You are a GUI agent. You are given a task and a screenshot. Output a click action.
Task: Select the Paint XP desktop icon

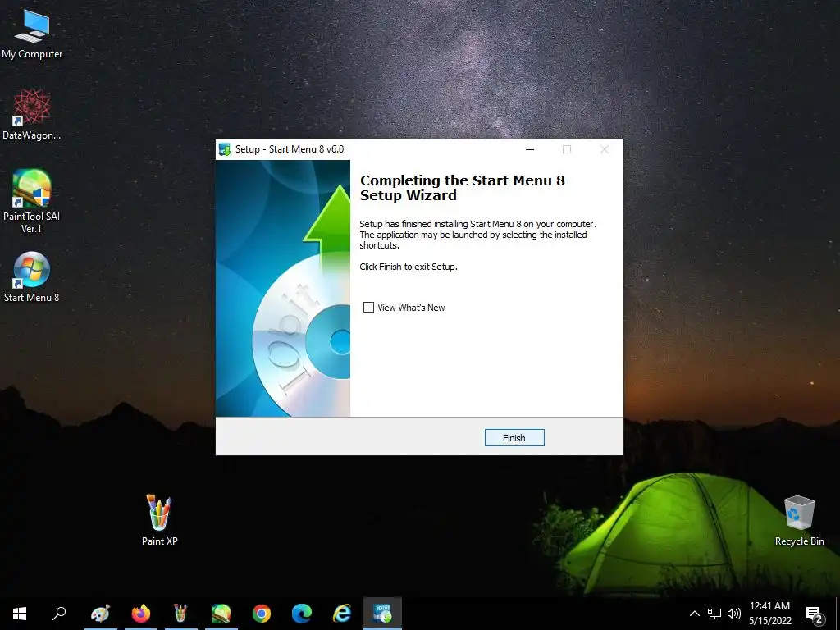pyautogui.click(x=160, y=520)
